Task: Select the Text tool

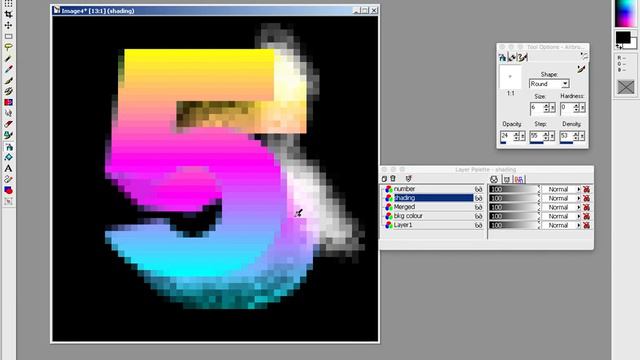Action: pyautogui.click(x=8, y=169)
